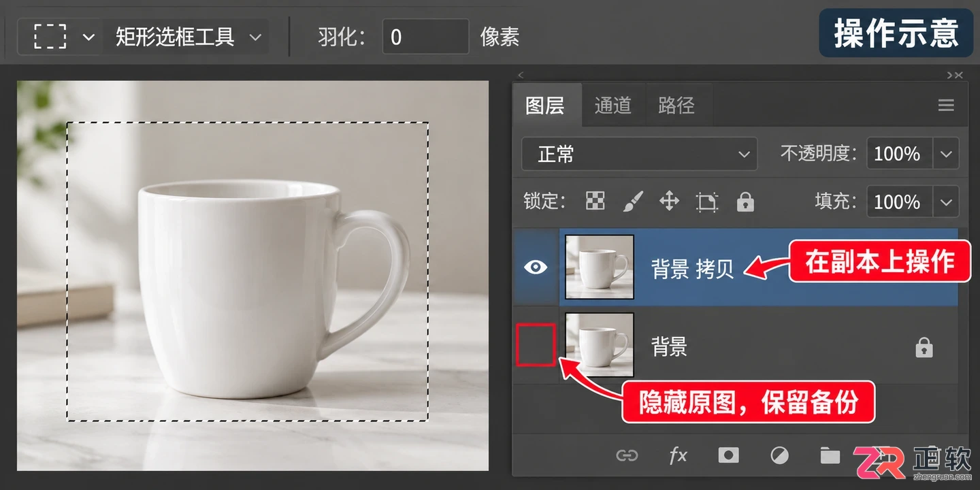This screenshot has width=980, height=490.
Task: Click the white mug on the canvas
Action: [272, 289]
